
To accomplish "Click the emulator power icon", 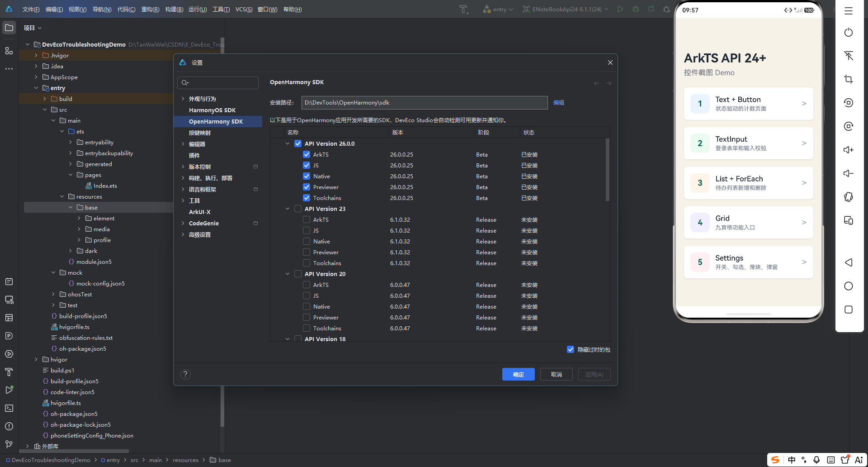I will pyautogui.click(x=849, y=32).
